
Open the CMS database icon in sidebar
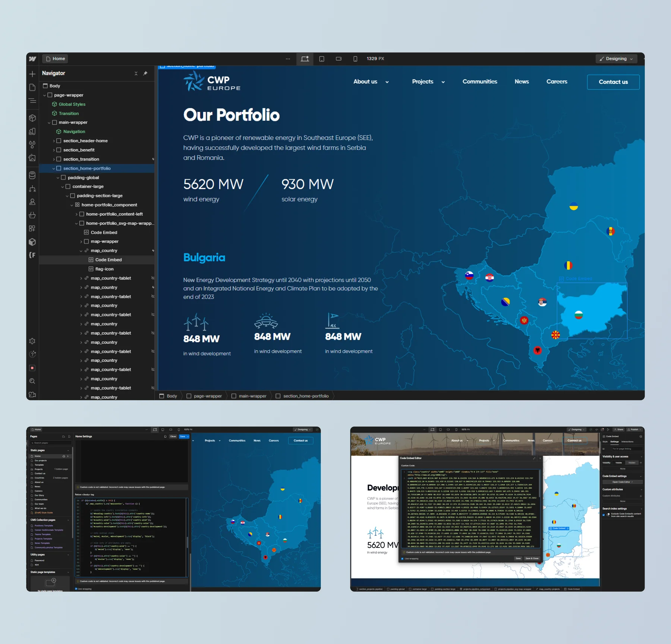pyautogui.click(x=32, y=175)
